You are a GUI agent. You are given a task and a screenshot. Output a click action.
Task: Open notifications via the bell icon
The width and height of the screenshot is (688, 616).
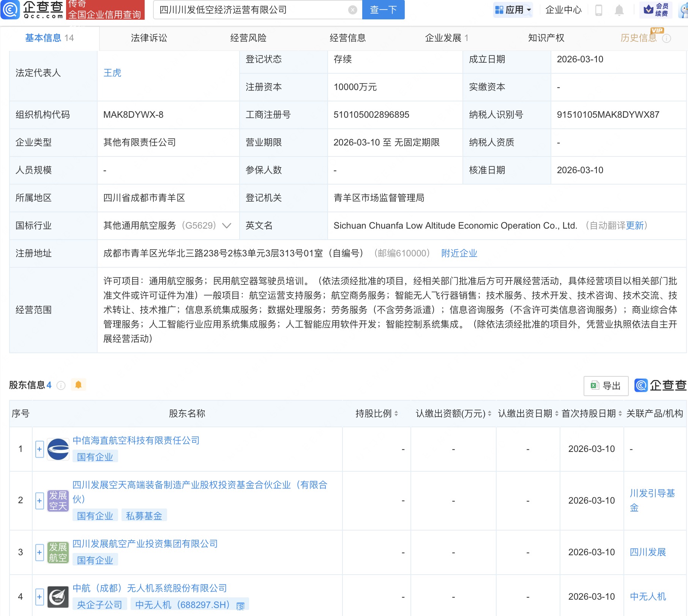click(x=619, y=10)
